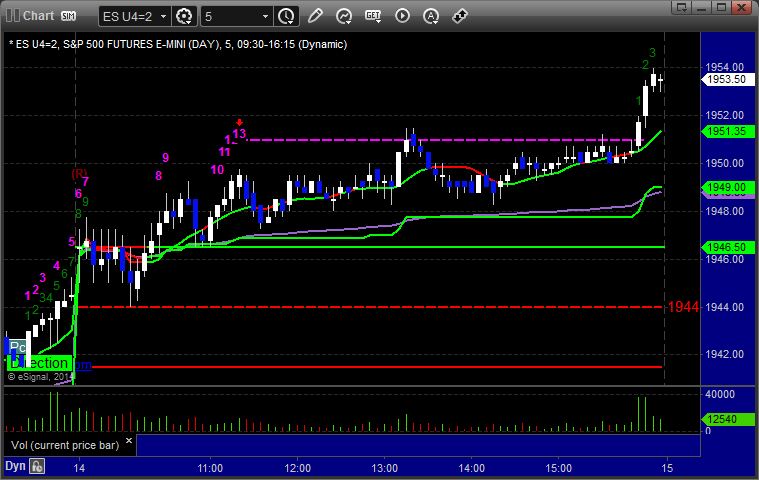Click the Chart window title label
759x480 pixels.
(39, 16)
